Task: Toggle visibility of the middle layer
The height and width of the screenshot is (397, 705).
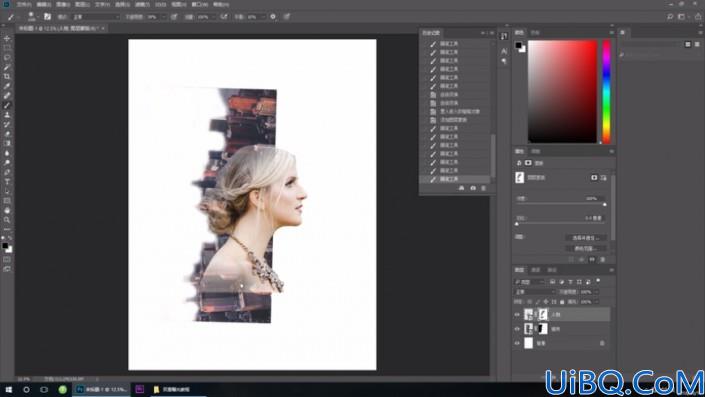Action: click(x=517, y=329)
